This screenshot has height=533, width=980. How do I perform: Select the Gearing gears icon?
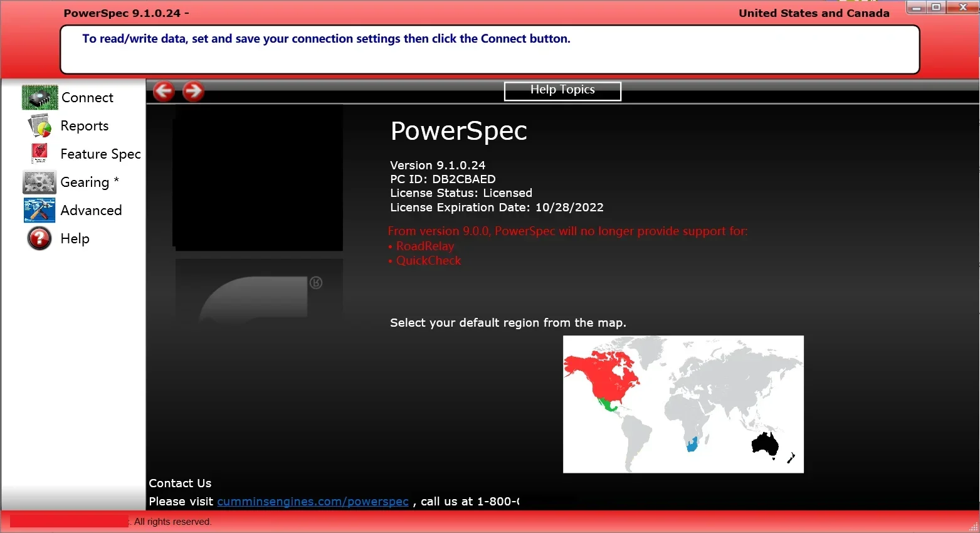pyautogui.click(x=39, y=182)
